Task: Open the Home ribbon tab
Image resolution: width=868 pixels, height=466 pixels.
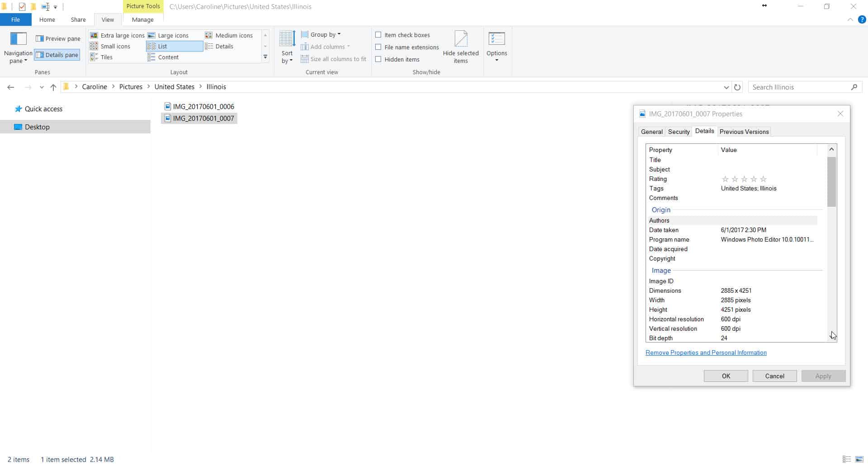Action: pyautogui.click(x=47, y=20)
